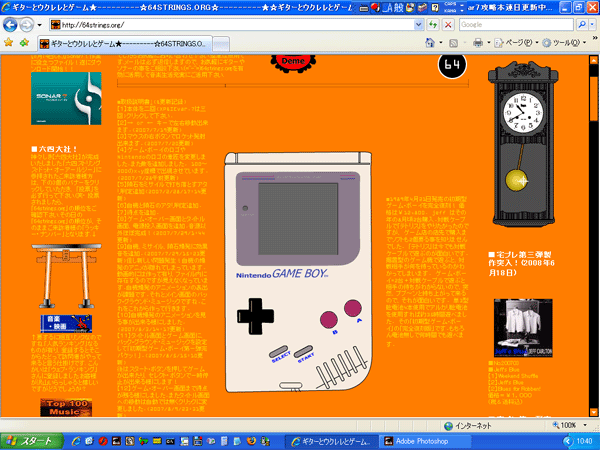Screen dimensions: 600x450
Task: Open the search provider options dropdown
Action: click(592, 25)
